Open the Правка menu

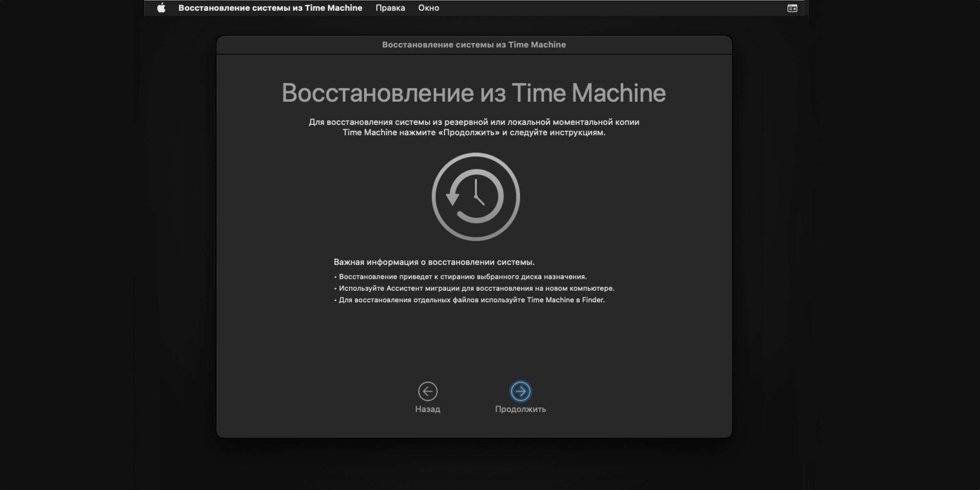[390, 8]
